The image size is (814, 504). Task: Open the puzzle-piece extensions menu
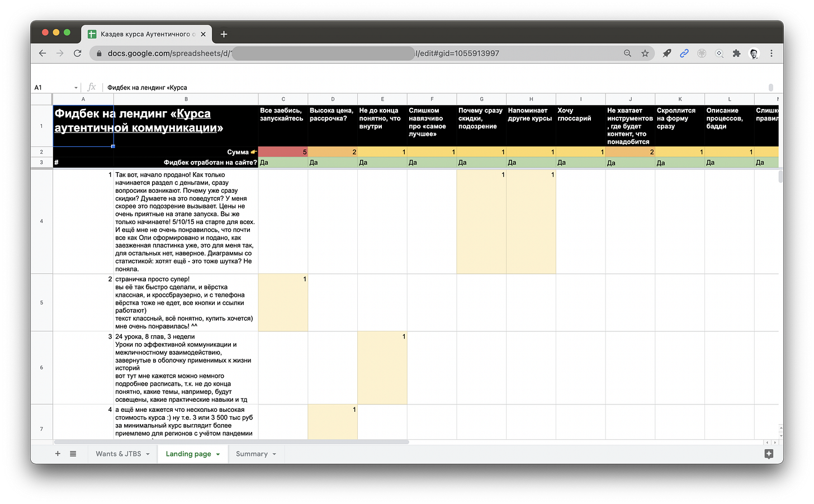736,53
